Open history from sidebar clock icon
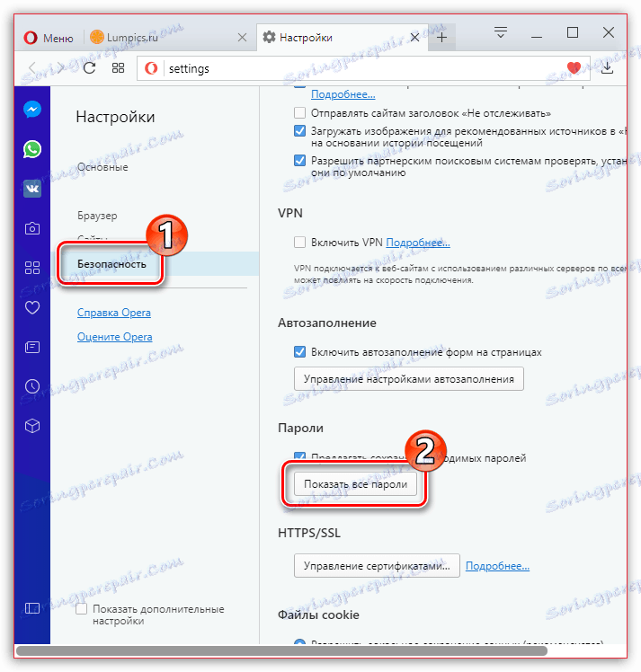 pyautogui.click(x=32, y=386)
